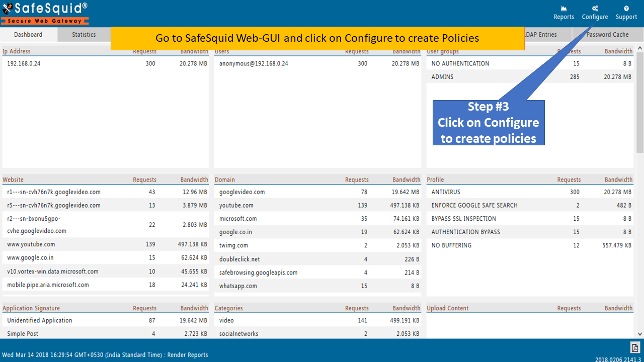Click the Profile panel header
The width and height of the screenshot is (644, 362).
coord(435,179)
